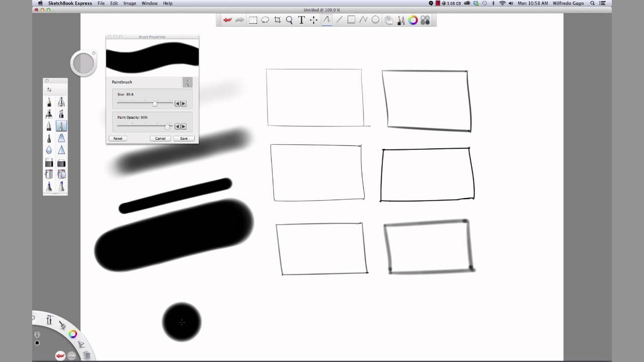Click the red Undo arrow in top toolbar
Viewport: 644px width, 362px height.
click(x=227, y=20)
